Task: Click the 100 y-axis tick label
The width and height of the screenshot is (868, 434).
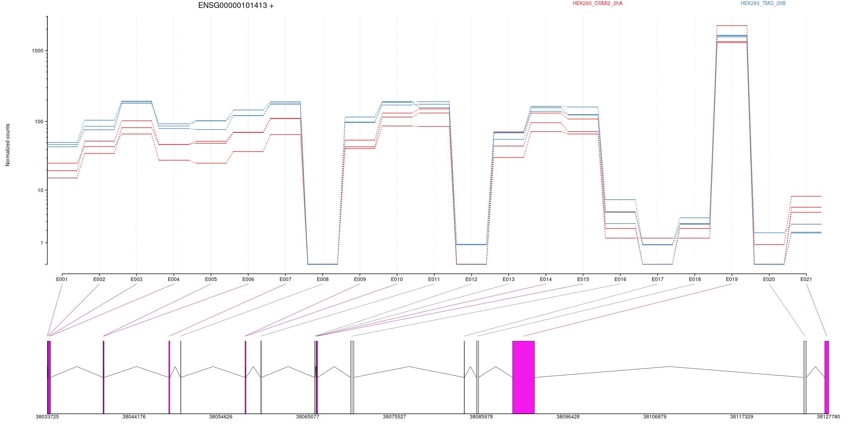Action: [x=39, y=122]
